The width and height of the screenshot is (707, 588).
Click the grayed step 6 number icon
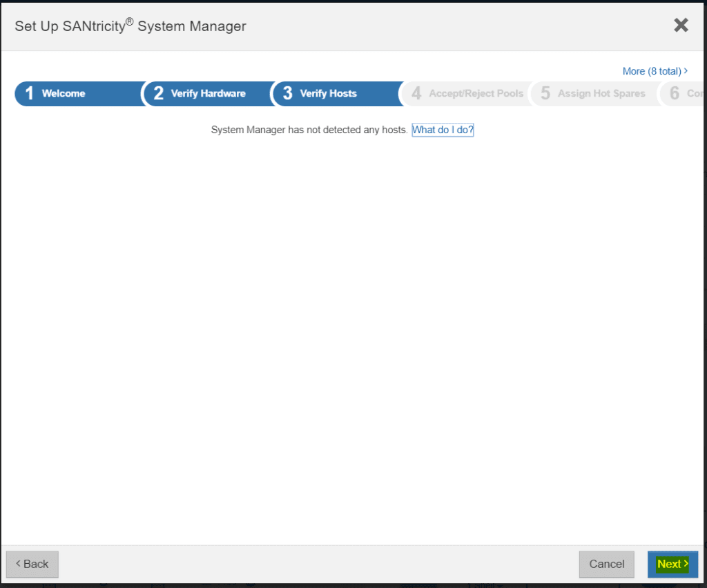pos(674,93)
